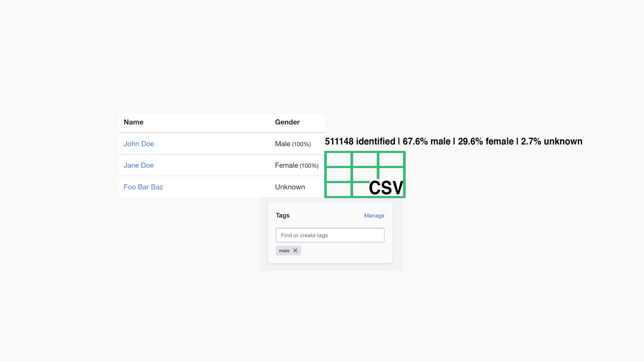Click the Tags panel heading
The height and width of the screenshot is (362, 644).
tap(283, 216)
